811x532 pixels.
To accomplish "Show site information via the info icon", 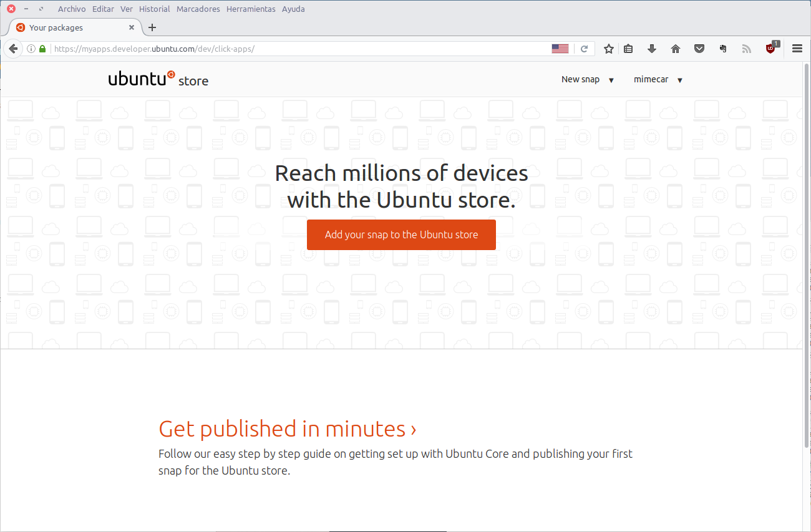I will [x=31, y=49].
